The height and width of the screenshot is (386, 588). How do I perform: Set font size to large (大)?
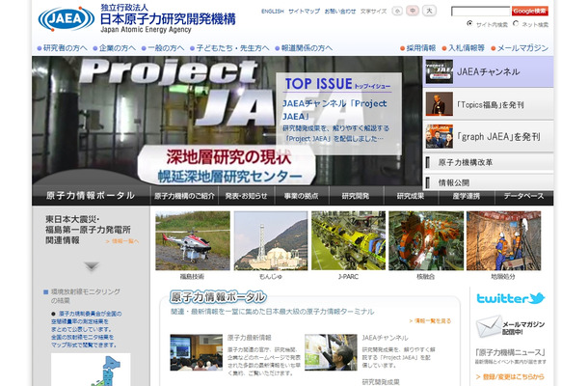coord(429,11)
